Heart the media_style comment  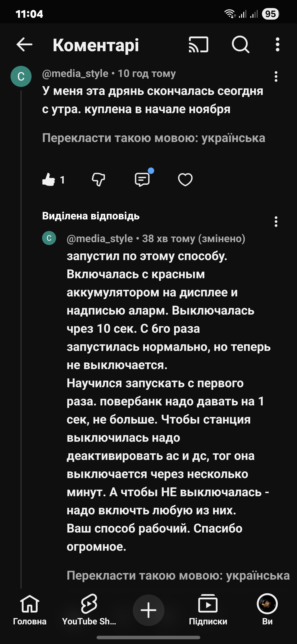(x=185, y=180)
